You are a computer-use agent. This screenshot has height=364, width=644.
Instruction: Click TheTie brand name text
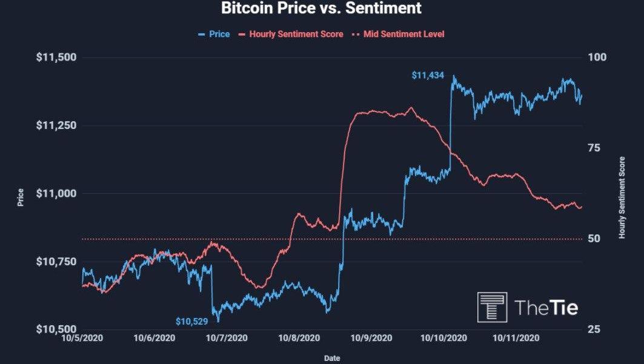click(546, 307)
